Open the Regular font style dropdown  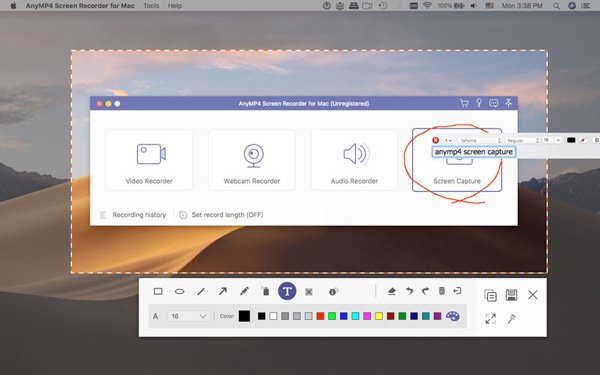coord(522,140)
